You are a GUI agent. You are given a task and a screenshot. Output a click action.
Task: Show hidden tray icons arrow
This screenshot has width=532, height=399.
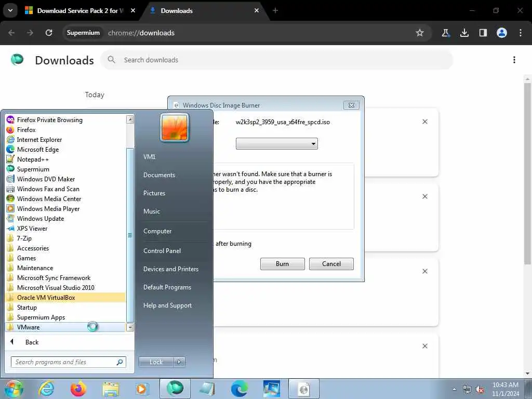point(454,389)
